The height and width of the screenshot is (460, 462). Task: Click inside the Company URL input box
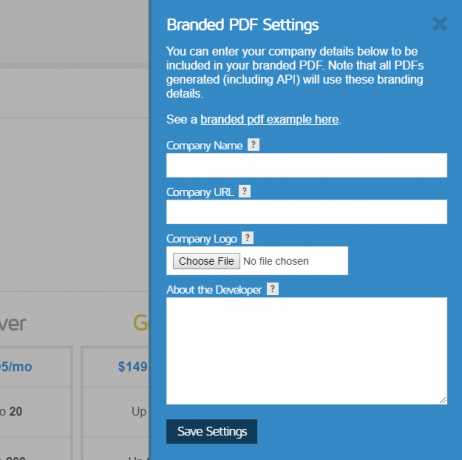coord(306,212)
